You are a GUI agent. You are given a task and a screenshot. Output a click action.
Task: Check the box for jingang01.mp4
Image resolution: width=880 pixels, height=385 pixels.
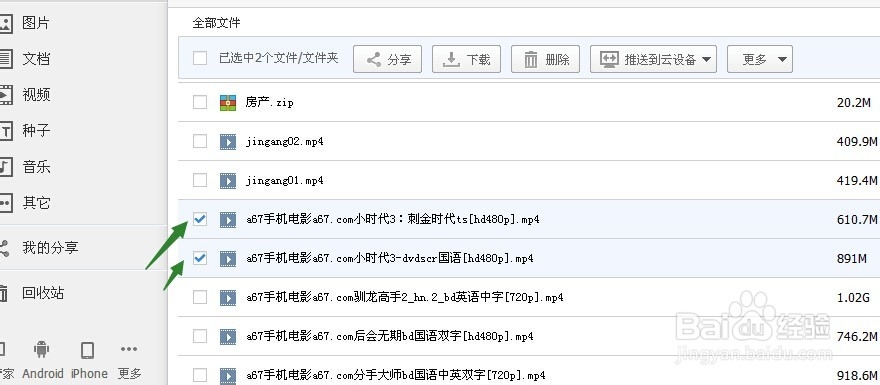coord(200,180)
